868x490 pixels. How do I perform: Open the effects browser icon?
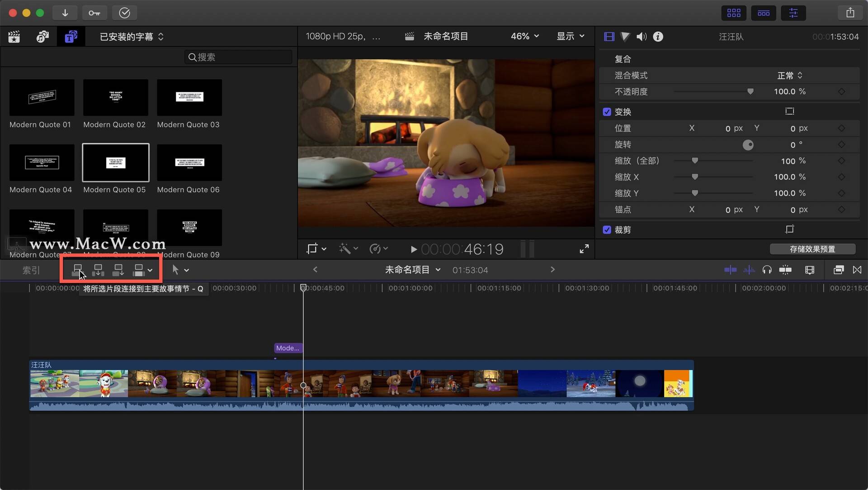click(839, 270)
